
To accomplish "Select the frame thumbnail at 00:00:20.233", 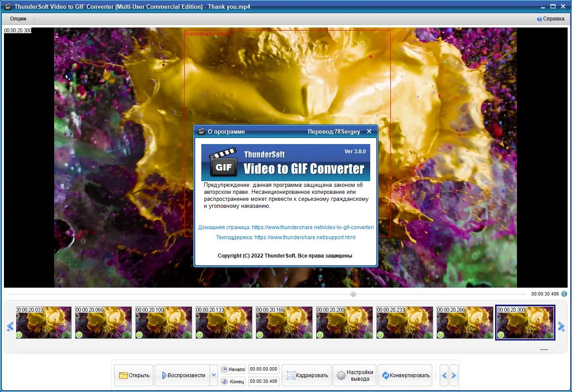I will pos(405,323).
